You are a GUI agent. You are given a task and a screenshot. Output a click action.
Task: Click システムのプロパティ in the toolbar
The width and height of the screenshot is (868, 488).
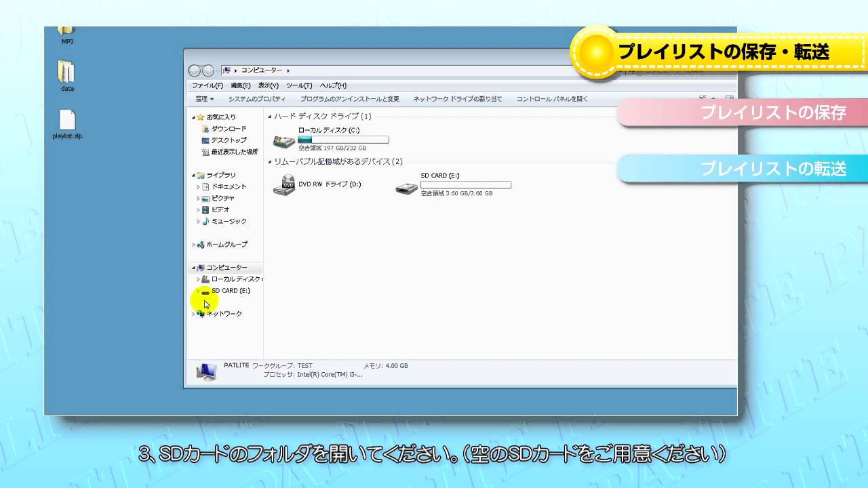click(x=257, y=99)
